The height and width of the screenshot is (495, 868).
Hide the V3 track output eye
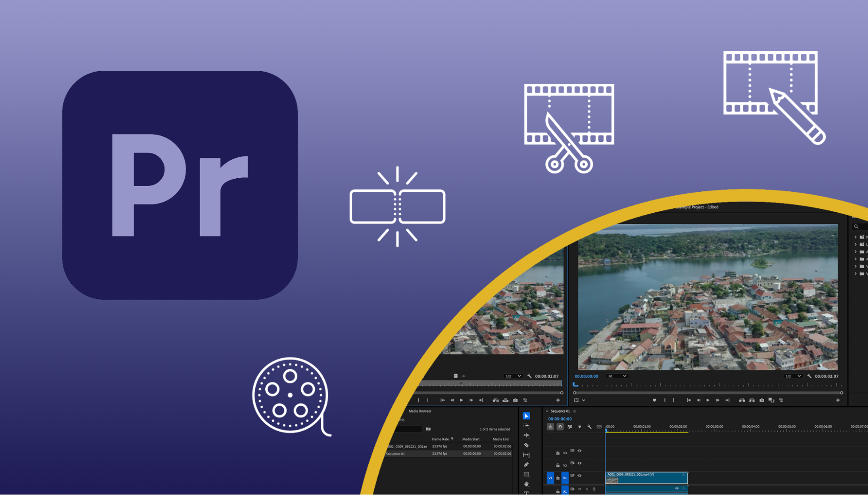[579, 451]
